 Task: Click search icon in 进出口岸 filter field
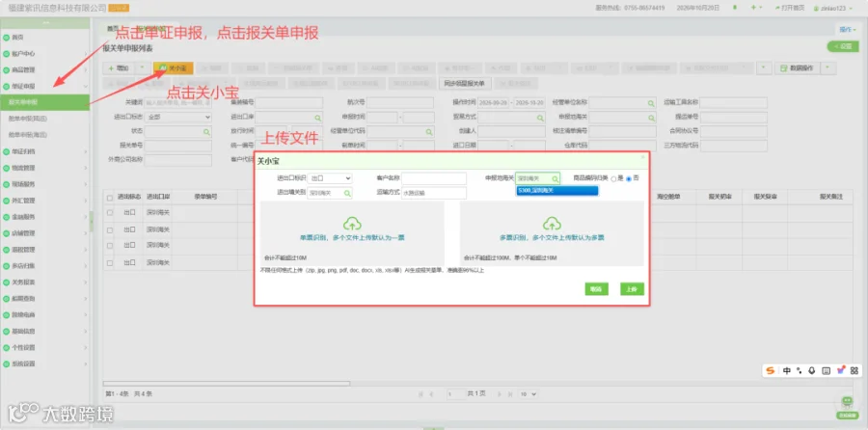[x=317, y=118]
